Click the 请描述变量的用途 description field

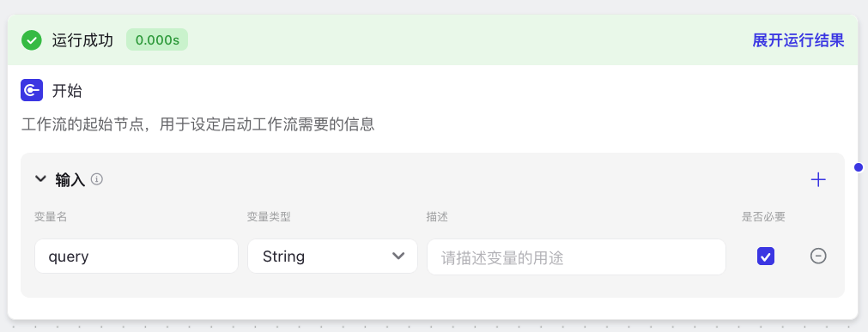point(576,257)
